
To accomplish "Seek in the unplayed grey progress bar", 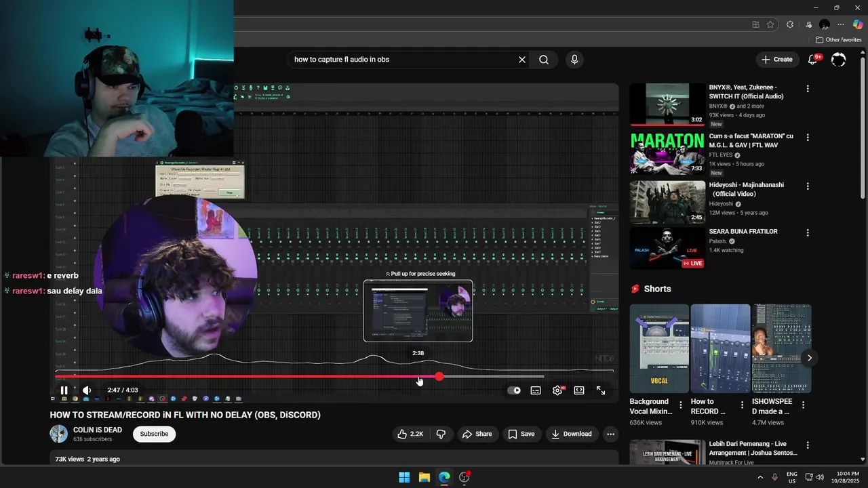I will pyautogui.click(x=492, y=376).
